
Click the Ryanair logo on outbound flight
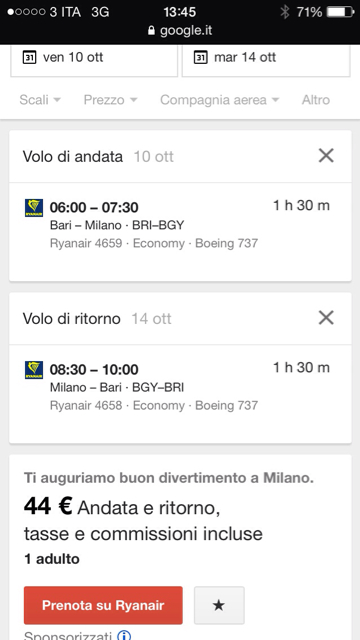coord(34,208)
